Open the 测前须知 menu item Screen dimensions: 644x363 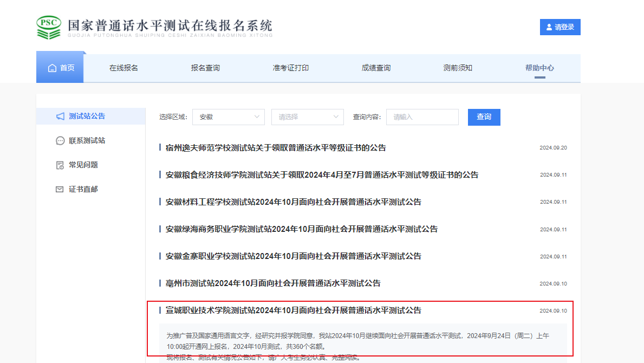[x=458, y=68]
